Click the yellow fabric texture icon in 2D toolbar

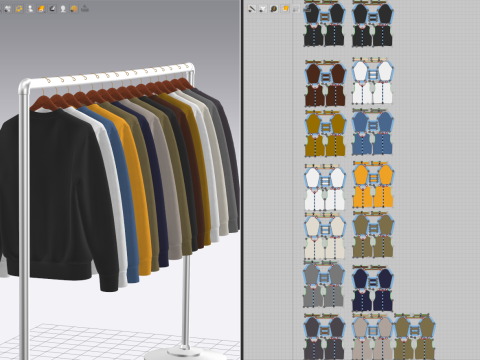285,9
